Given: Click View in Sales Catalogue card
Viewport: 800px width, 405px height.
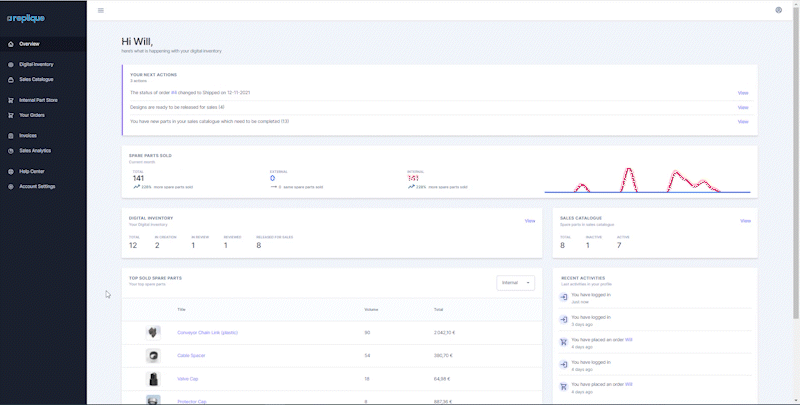Looking at the screenshot, I should click(745, 221).
